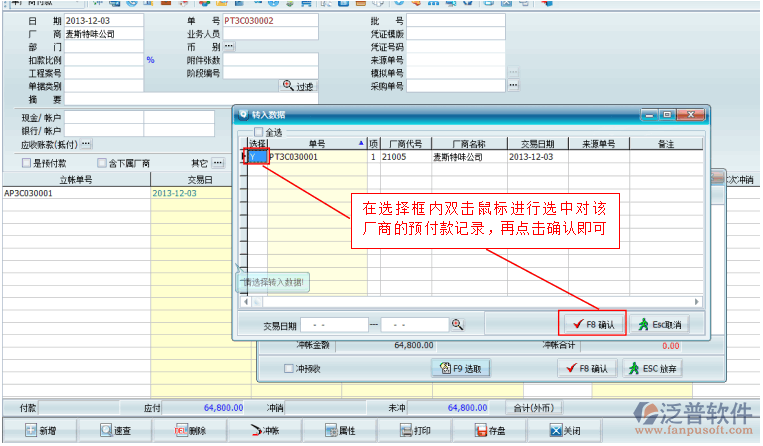Image resolution: width=763 pixels, height=446 pixels.
Task: Click the 来源单号 field in the main form
Action: [x=456, y=60]
